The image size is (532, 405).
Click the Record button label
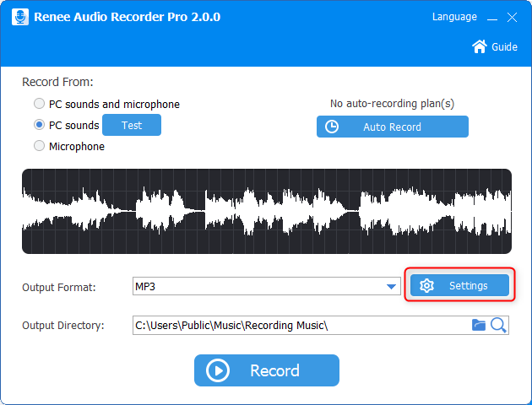point(274,370)
